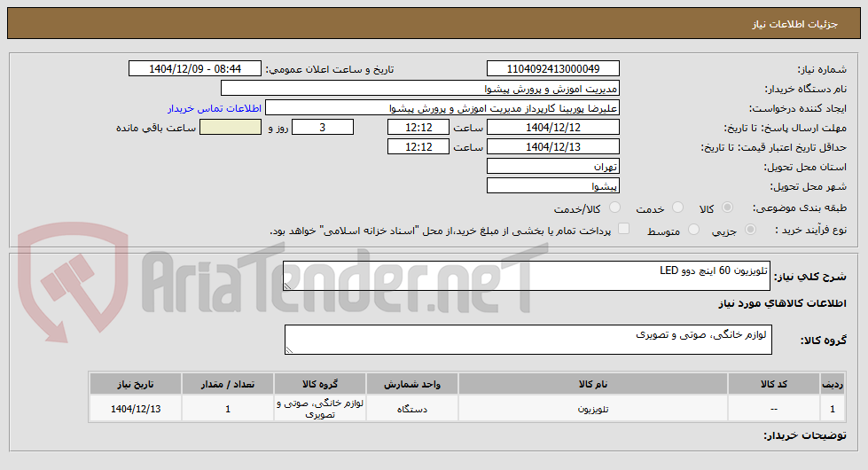The width and height of the screenshot is (868, 470).
Task: Click the تلویزیون item name cell
Action: coord(593,409)
